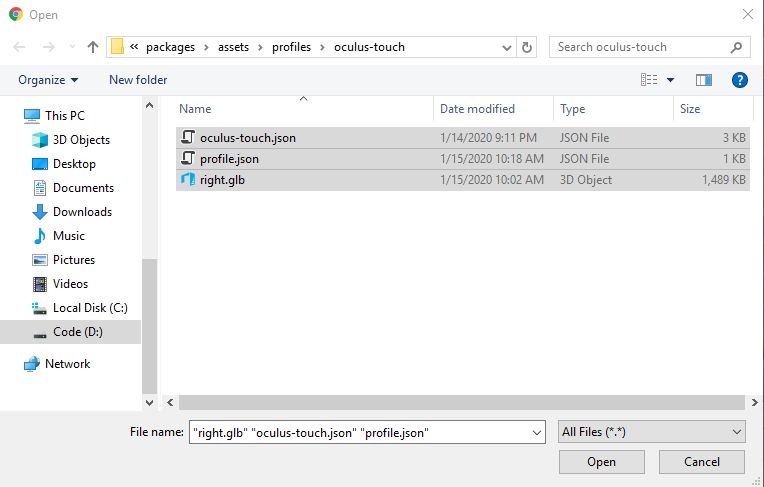Viewport: 764px width, 487px height.
Task: Click sidebar scroll down arrow
Action: coord(150,403)
